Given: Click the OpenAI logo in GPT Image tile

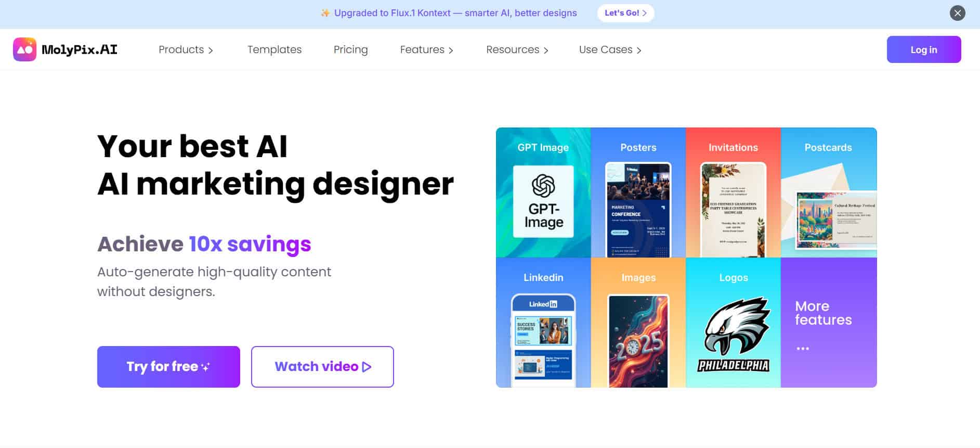Looking at the screenshot, I should tap(543, 186).
